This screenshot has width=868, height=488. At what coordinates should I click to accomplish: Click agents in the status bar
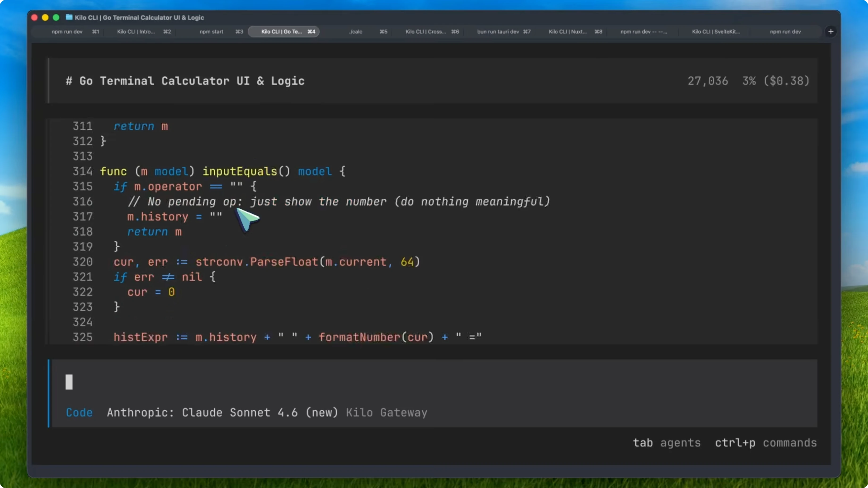click(681, 443)
